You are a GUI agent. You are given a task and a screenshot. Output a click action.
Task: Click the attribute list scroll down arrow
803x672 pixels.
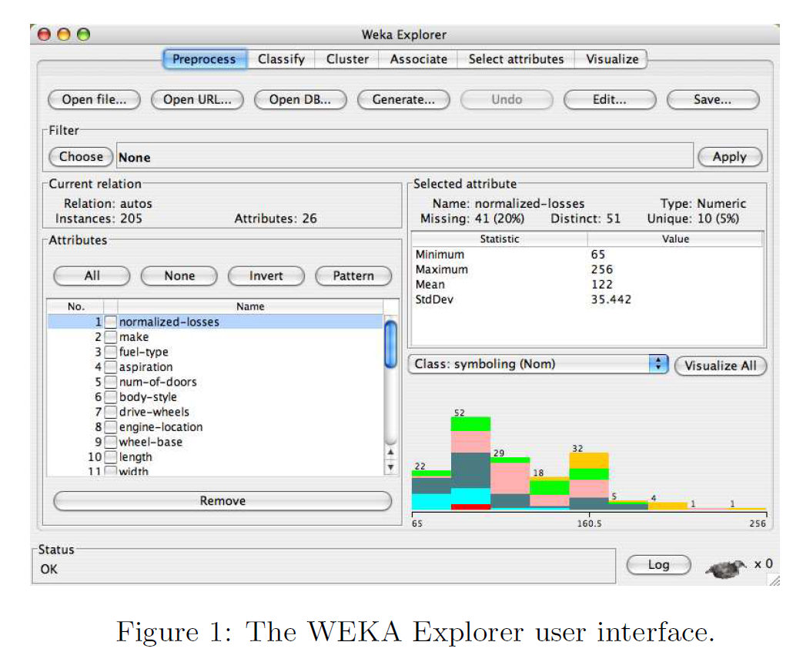[391, 467]
